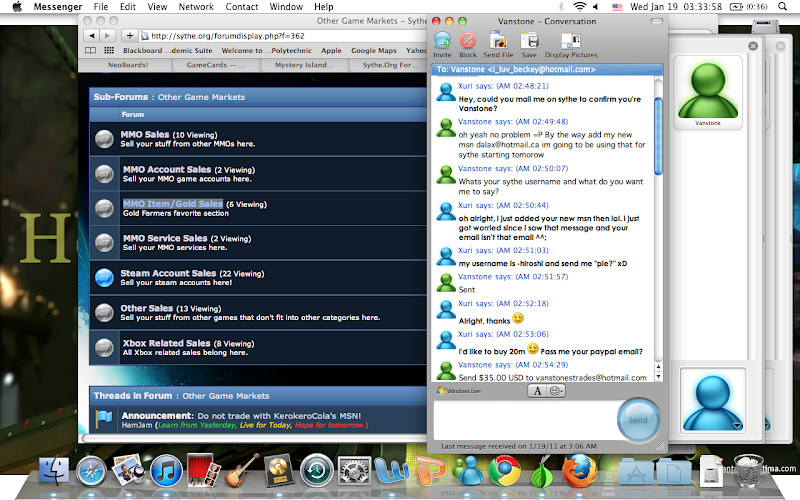800x500 pixels.
Task: Switch to Sythe.Org Forums tab
Action: (388, 65)
